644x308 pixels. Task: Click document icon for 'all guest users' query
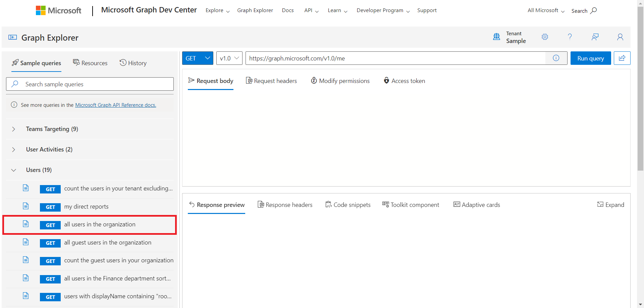click(x=26, y=242)
